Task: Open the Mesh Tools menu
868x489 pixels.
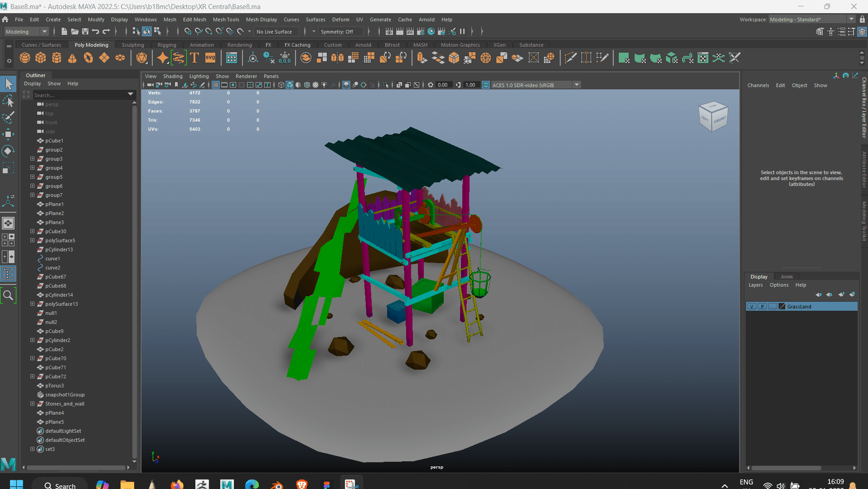Action: click(x=226, y=20)
